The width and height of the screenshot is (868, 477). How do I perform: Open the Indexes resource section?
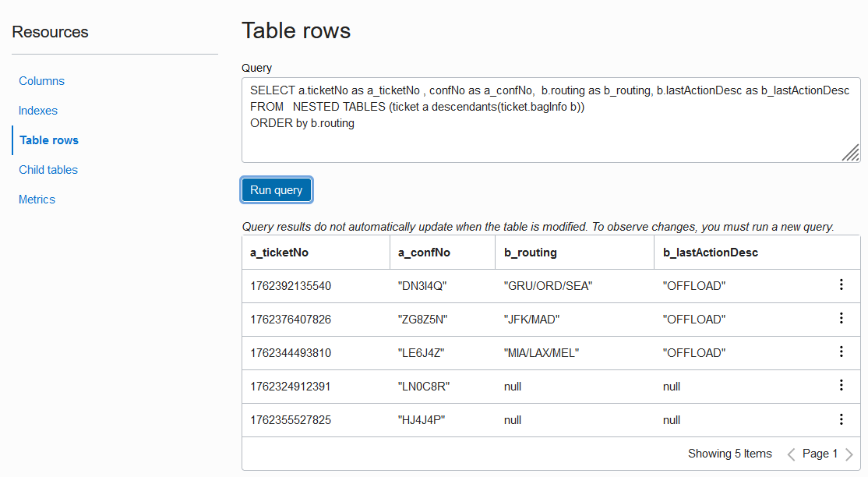pyautogui.click(x=38, y=111)
